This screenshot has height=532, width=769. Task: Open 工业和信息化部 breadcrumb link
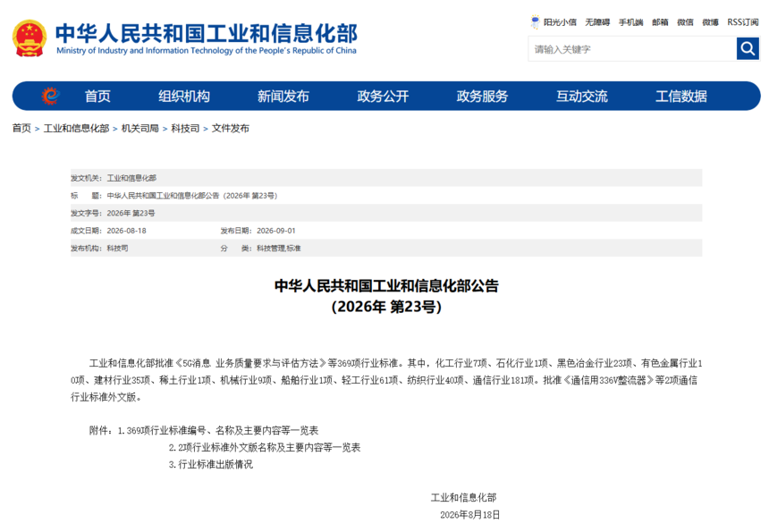click(77, 129)
